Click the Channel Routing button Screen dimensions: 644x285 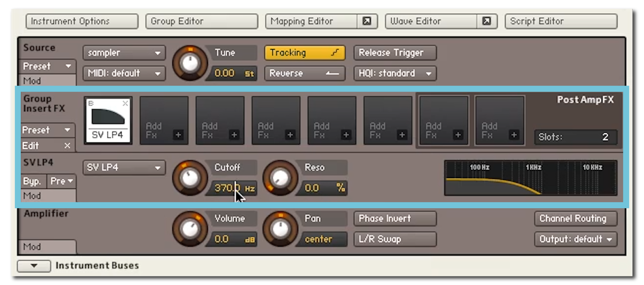coord(575,219)
